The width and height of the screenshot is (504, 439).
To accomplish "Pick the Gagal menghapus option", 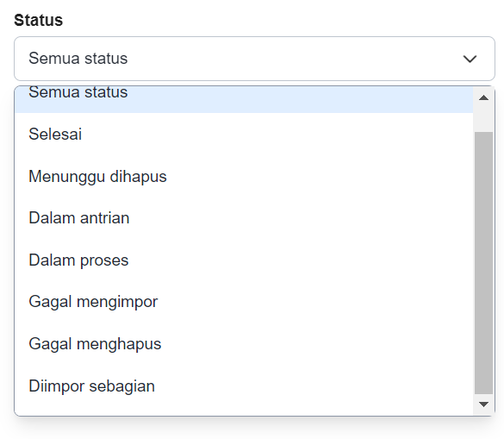I will tap(244, 344).
